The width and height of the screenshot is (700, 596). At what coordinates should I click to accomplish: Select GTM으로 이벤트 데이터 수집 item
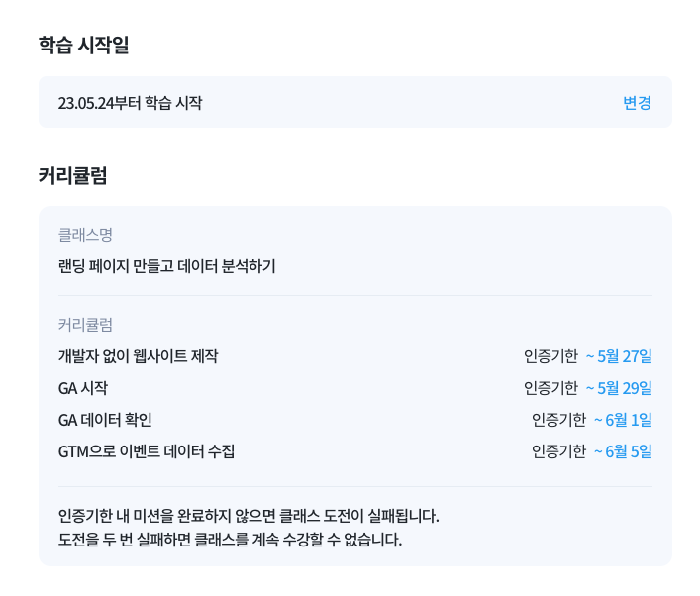(x=147, y=451)
